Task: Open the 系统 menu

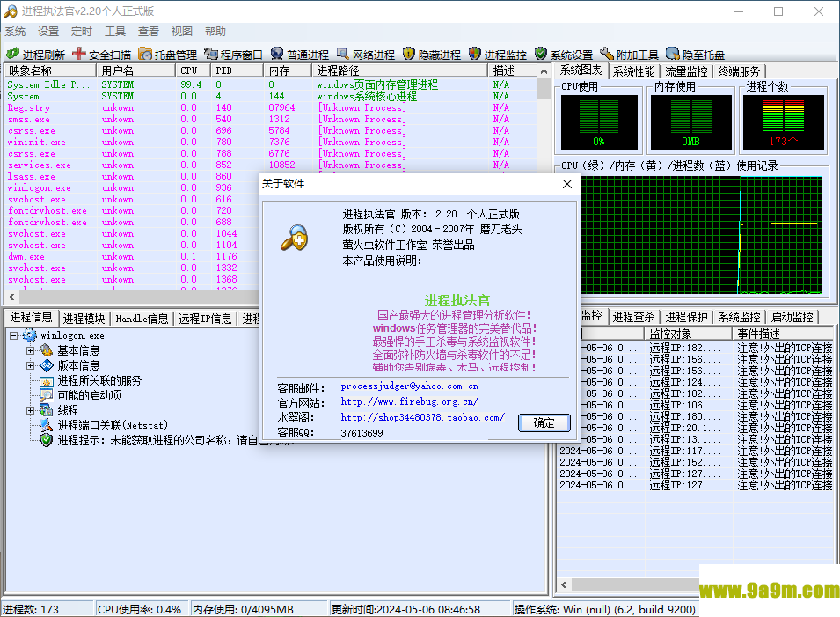Action: 15,32
